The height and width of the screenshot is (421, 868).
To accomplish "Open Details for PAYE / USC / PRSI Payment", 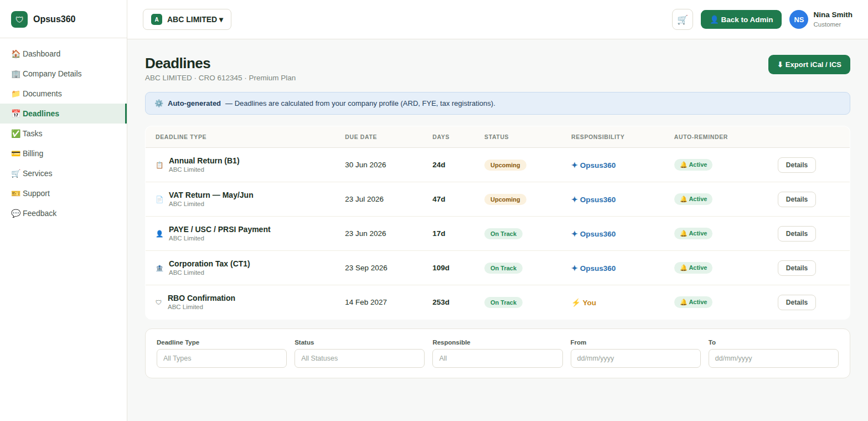I will (797, 234).
